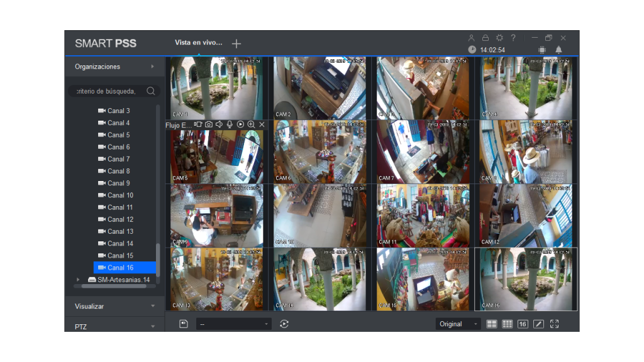Save current view with disk icon

click(184, 324)
